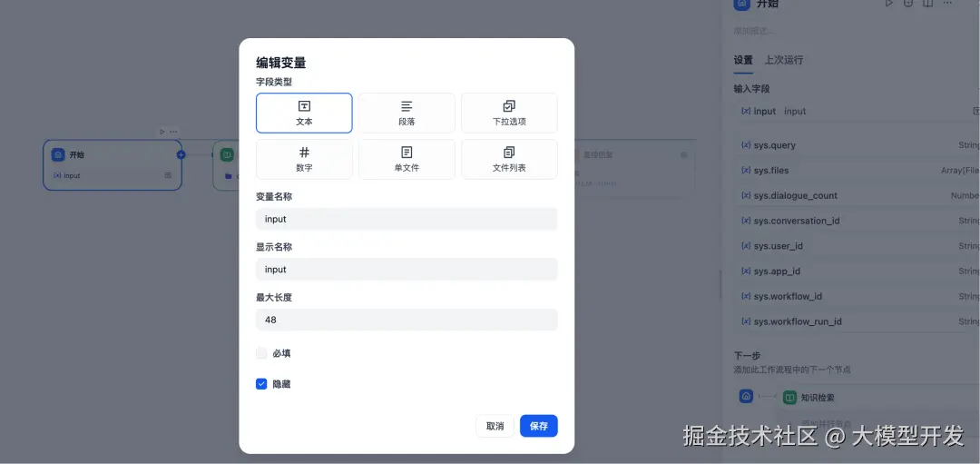Open the more options dots above 开始 node
This screenshot has height=464, width=980.
pos(173,132)
